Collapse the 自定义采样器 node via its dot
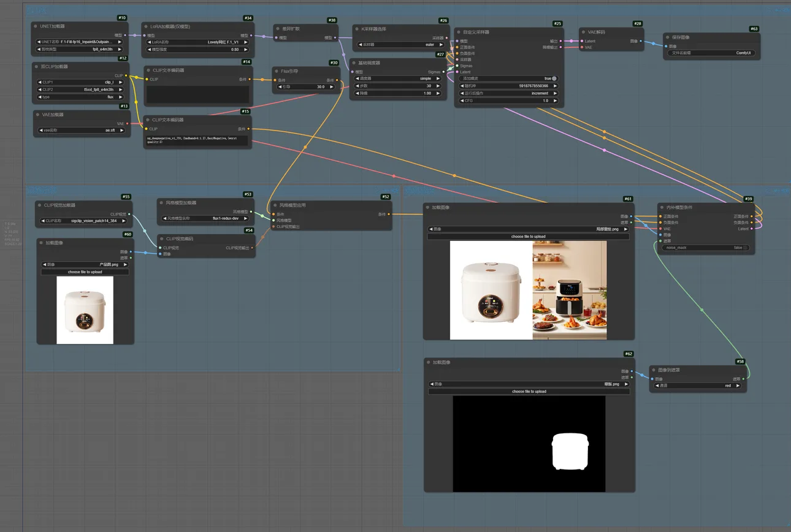This screenshot has width=791, height=532. click(458, 32)
